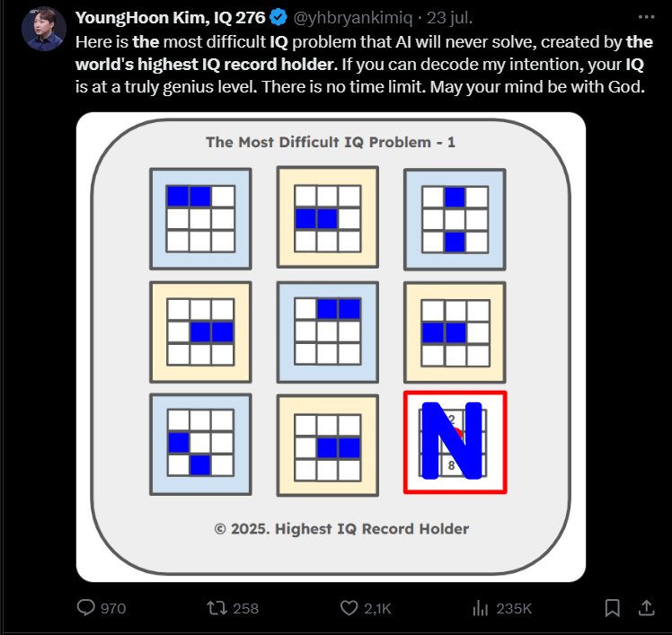
Task: Click the reply comment icon
Action: (x=86, y=608)
